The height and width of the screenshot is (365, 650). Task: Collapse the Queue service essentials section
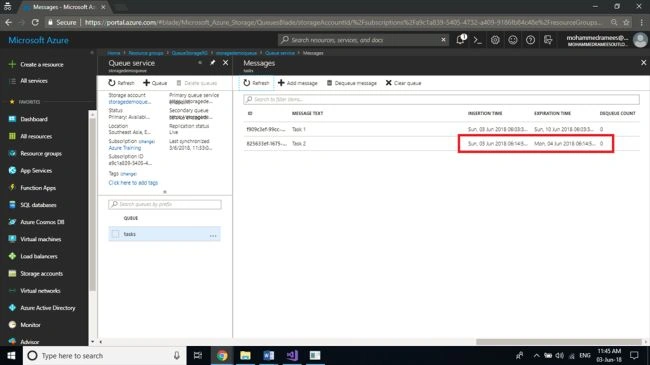165,192
